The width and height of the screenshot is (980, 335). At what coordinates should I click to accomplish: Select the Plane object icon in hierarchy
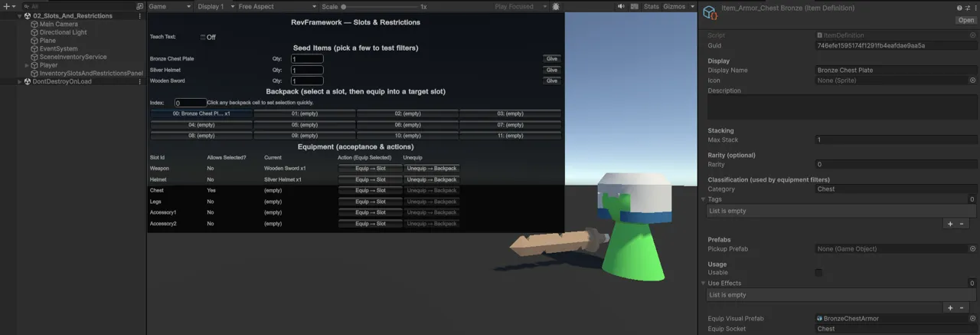coord(34,41)
